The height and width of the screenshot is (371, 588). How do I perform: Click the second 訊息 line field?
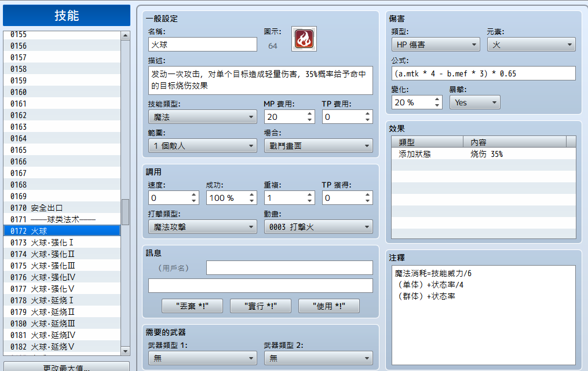(x=261, y=285)
